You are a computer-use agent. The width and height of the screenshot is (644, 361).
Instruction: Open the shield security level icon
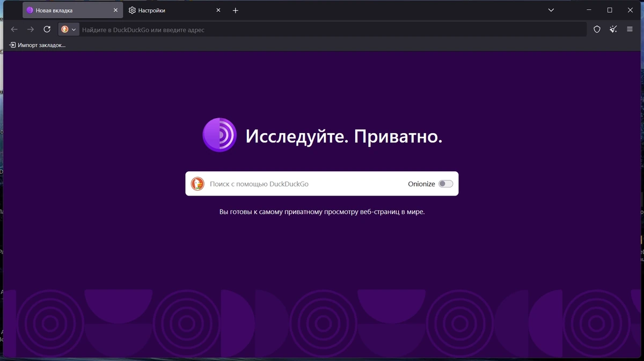pyautogui.click(x=597, y=30)
